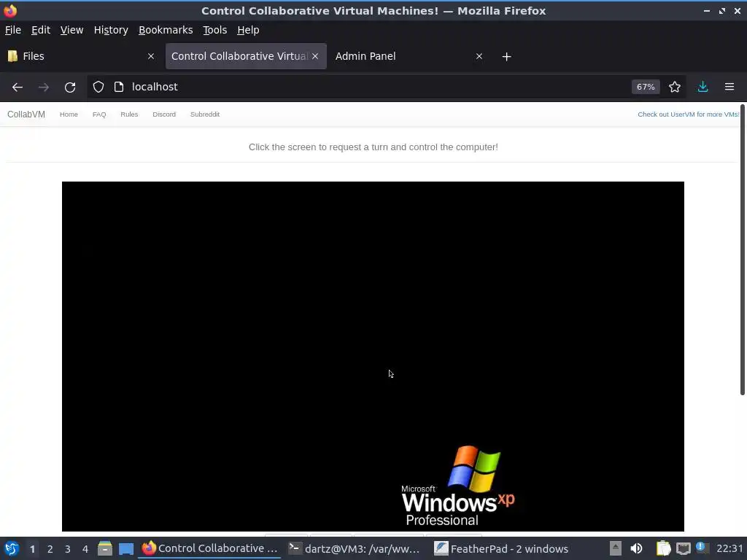
Task: Open the History menu
Action: point(111,30)
